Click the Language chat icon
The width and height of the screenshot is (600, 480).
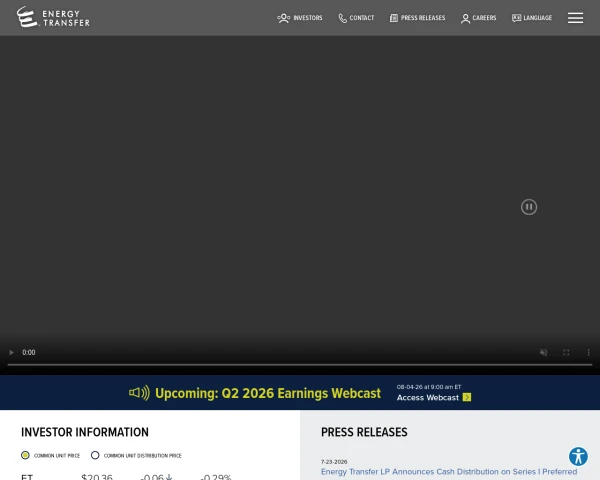(x=516, y=18)
